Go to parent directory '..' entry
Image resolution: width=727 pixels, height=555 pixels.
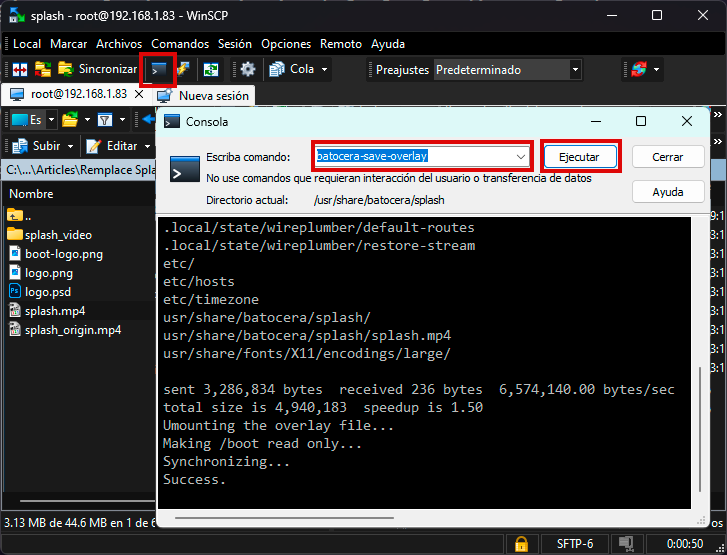tap(19, 216)
